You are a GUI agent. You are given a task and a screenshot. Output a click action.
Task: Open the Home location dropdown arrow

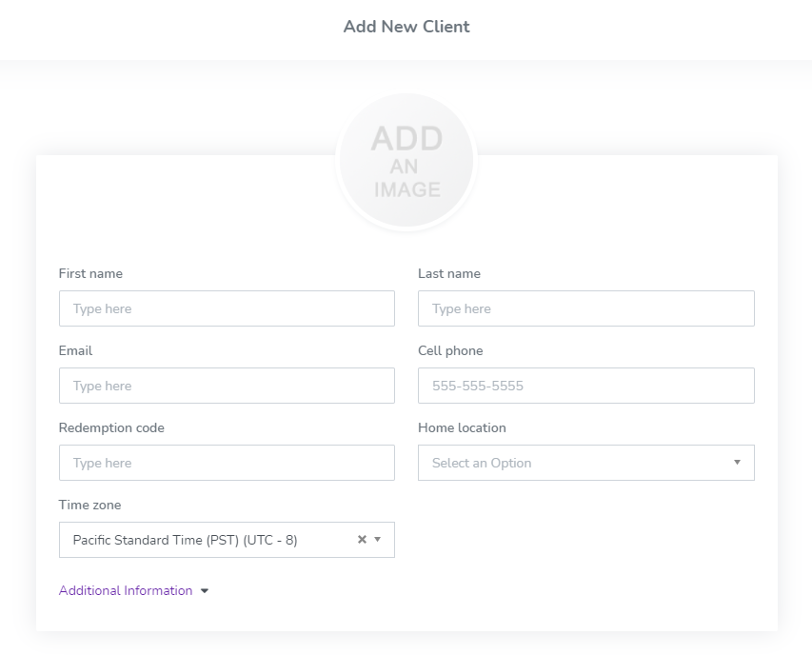(737, 463)
